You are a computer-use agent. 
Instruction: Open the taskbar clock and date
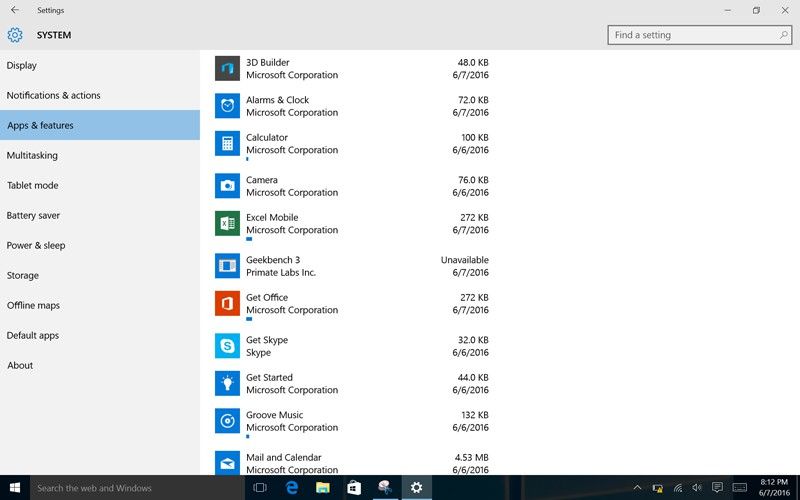[x=774, y=488]
